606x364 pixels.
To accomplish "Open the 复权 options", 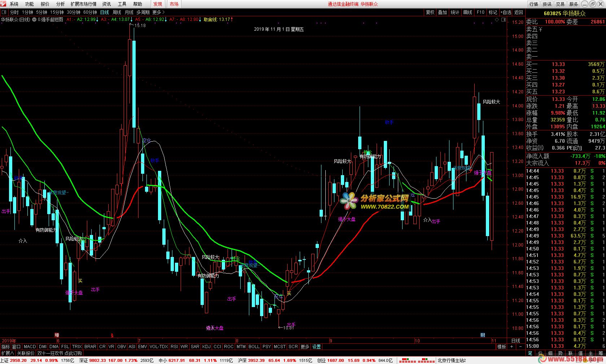I will tap(430, 12).
